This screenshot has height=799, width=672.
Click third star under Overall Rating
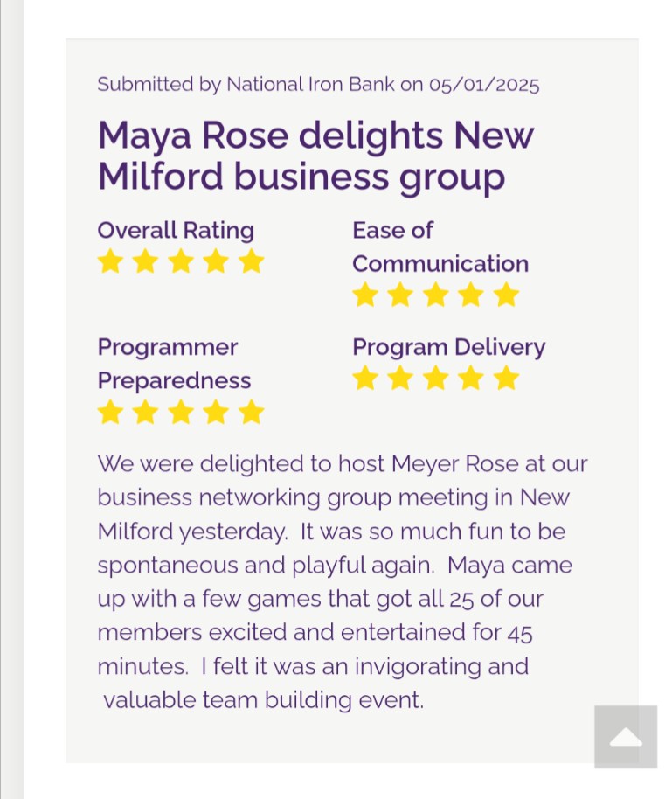click(181, 261)
